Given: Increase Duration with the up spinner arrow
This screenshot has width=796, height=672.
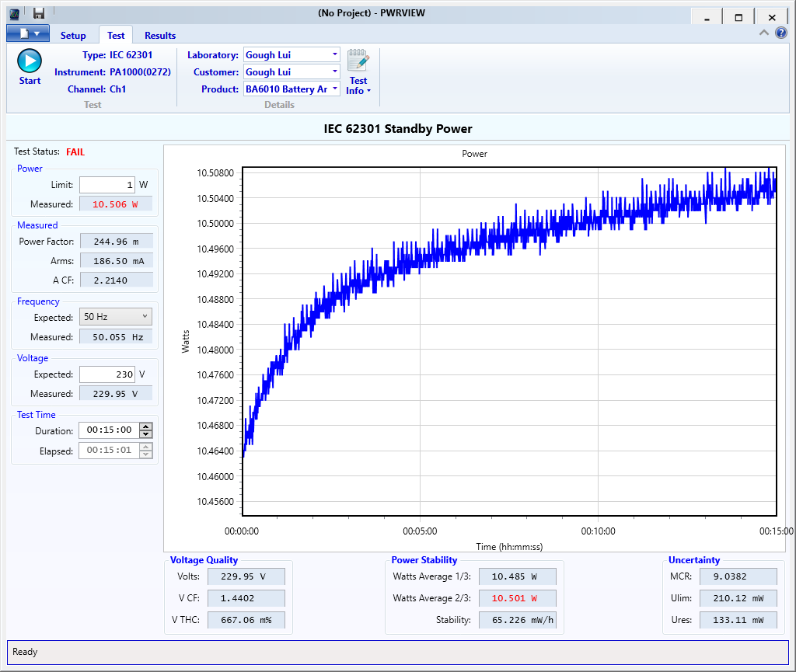Looking at the screenshot, I should point(146,427).
